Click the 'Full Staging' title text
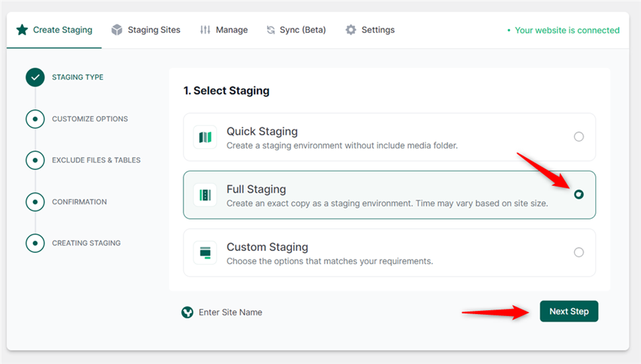Image resolution: width=641 pixels, height=364 pixels. pos(256,189)
